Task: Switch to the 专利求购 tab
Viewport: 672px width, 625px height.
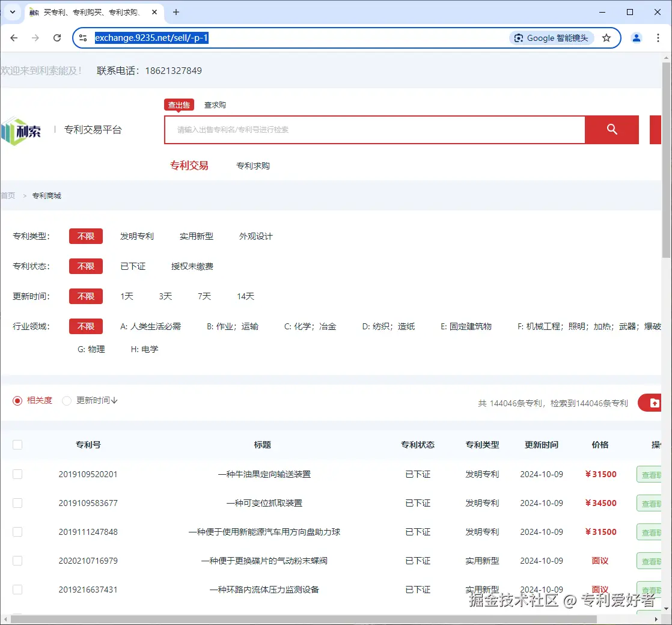Action: [253, 165]
